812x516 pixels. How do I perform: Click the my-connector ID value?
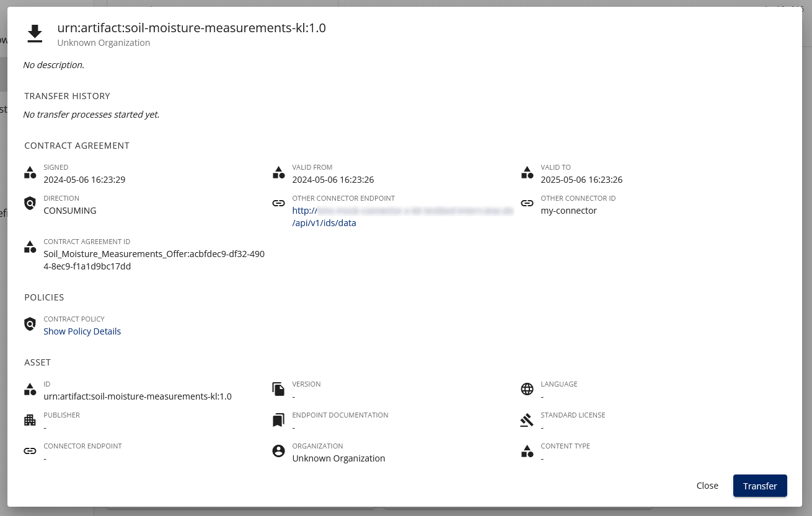point(568,211)
